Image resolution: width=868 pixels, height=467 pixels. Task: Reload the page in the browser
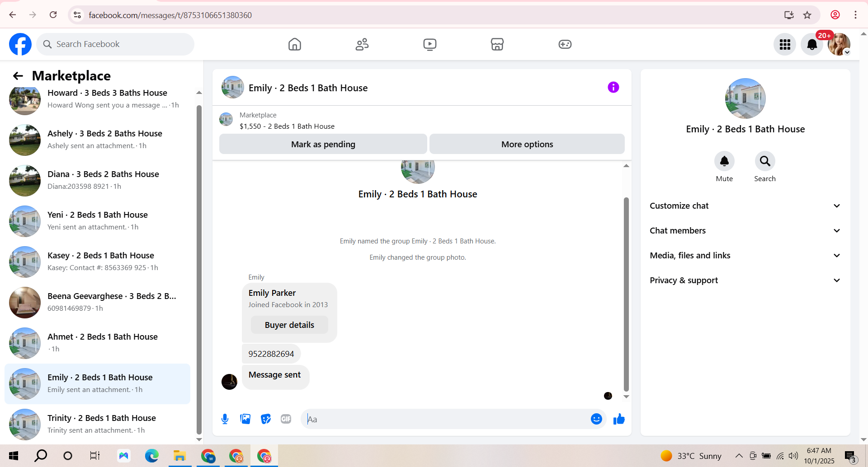pyautogui.click(x=53, y=15)
